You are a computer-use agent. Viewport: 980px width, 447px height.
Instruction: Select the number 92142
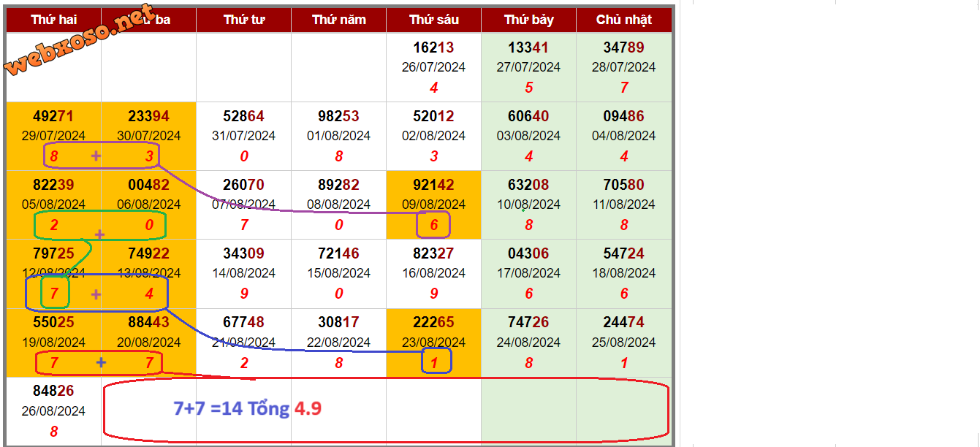click(x=433, y=185)
